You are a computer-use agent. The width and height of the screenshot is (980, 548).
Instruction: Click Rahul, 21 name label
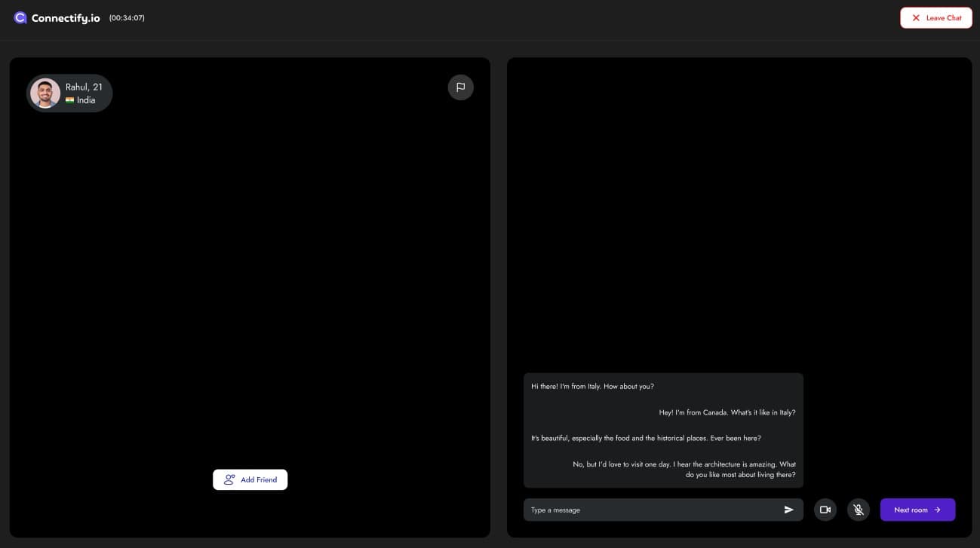(84, 87)
